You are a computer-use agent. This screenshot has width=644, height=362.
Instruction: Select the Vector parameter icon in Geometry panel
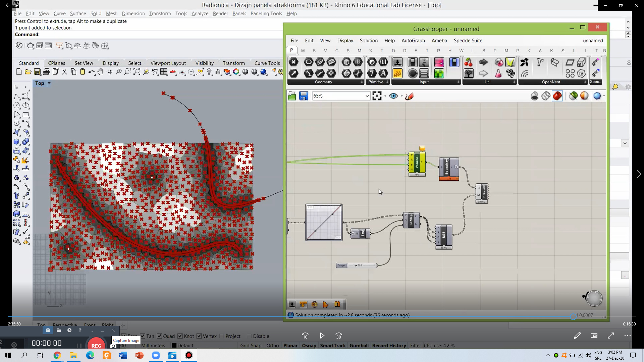(x=293, y=73)
